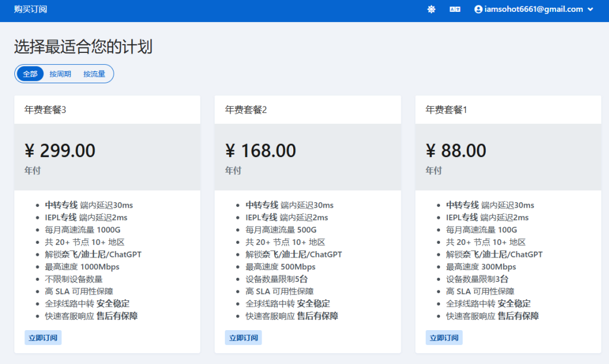
Task: Subscribe to 年费套餐1 with 立即订阅
Action: [x=444, y=338]
